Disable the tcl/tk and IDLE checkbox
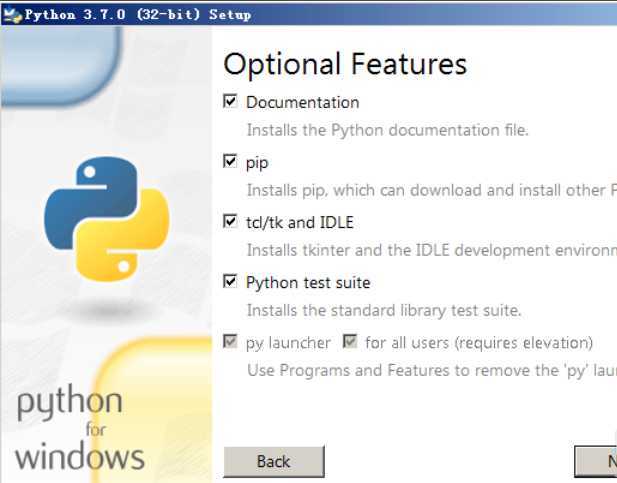This screenshot has width=617, height=483. [x=230, y=221]
